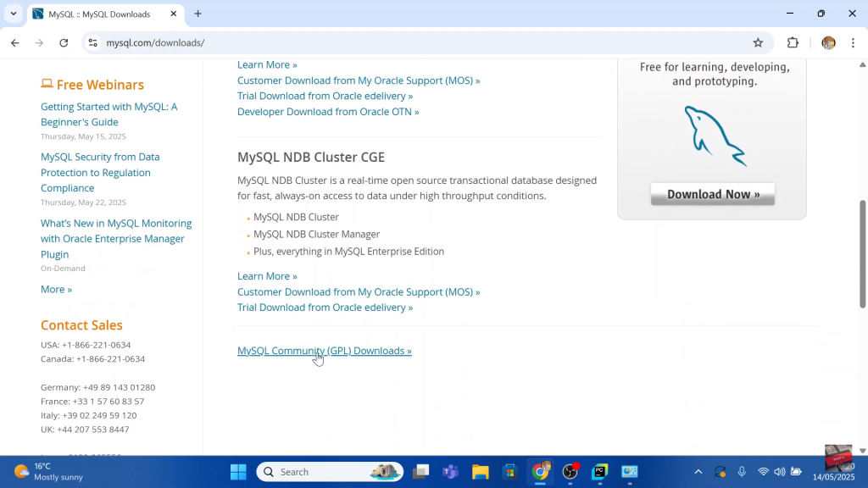Click the microphone tray icon

pyautogui.click(x=742, y=472)
